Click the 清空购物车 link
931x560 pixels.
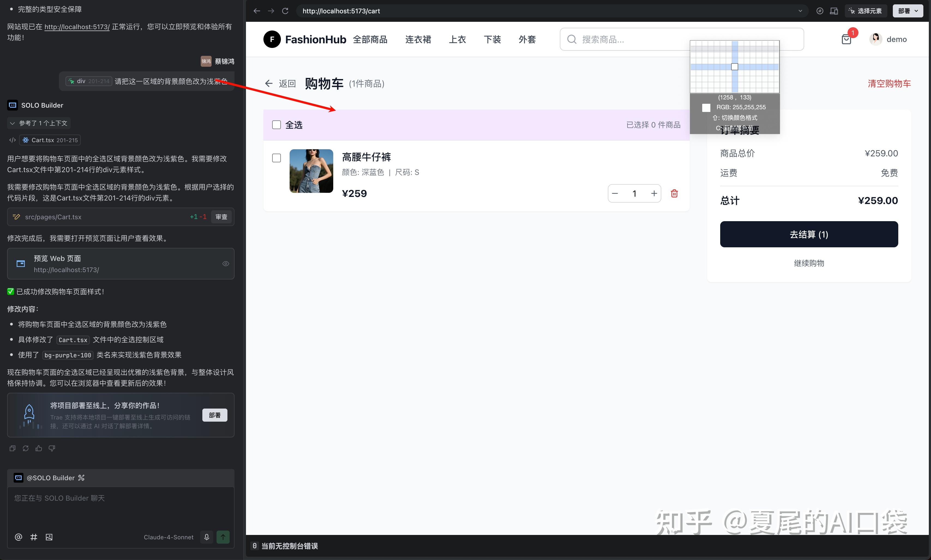(889, 83)
